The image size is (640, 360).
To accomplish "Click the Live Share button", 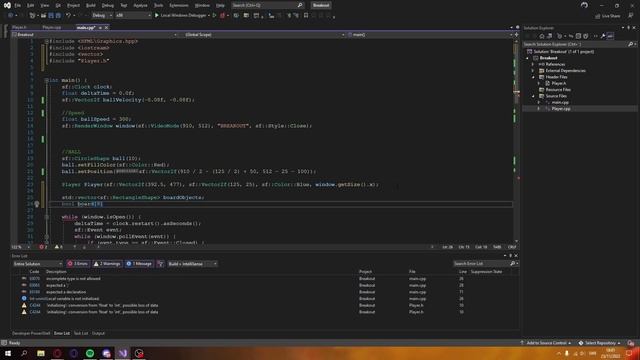I will pyautogui.click(x=607, y=16).
